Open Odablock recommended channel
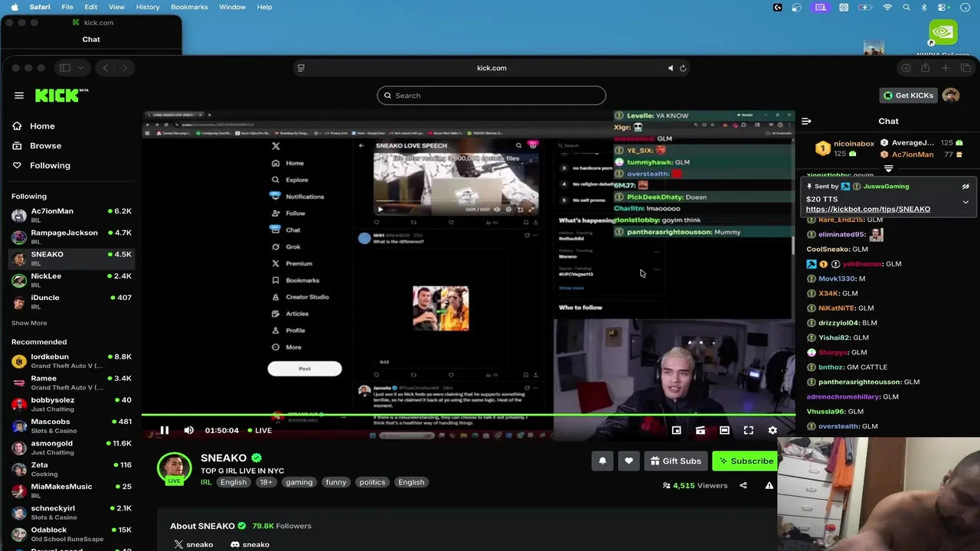Image resolution: width=980 pixels, height=551 pixels. click(x=71, y=533)
